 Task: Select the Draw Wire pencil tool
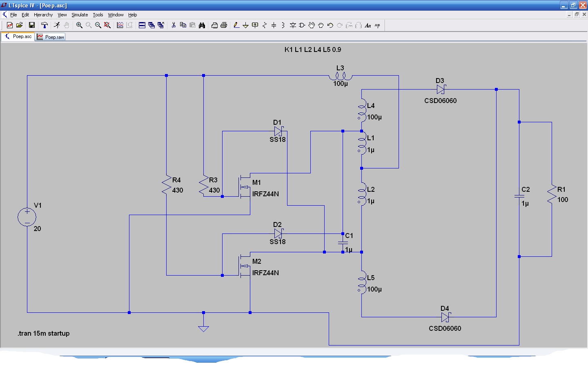point(236,25)
